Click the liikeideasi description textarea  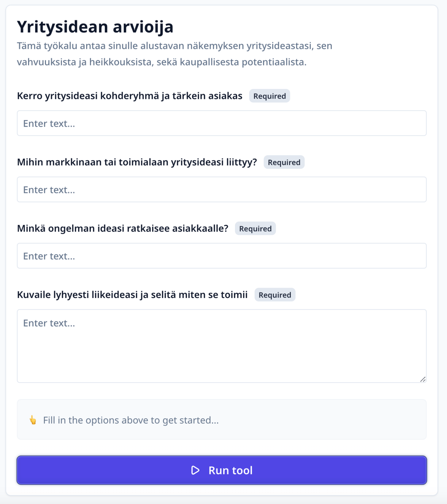point(221,346)
